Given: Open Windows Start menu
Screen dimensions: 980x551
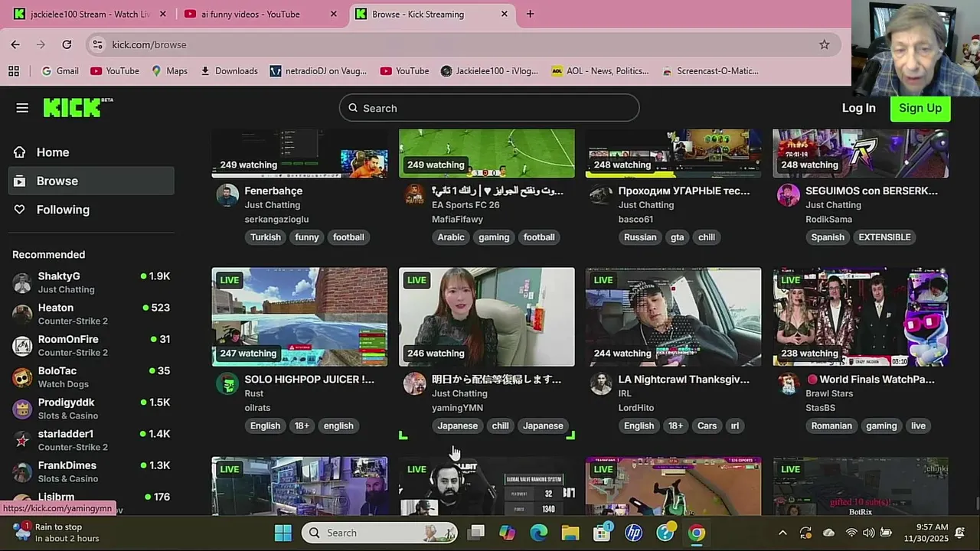Looking at the screenshot, I should [283, 533].
